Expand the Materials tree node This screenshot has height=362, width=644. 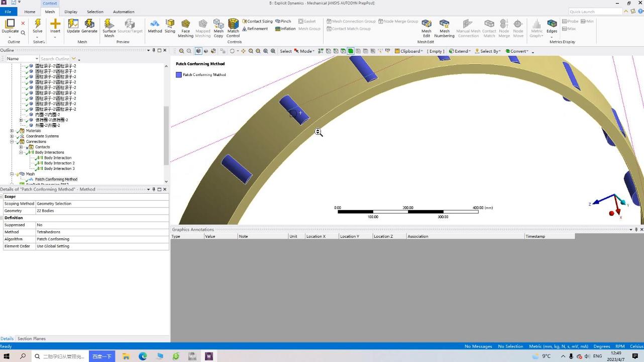tap(12, 131)
